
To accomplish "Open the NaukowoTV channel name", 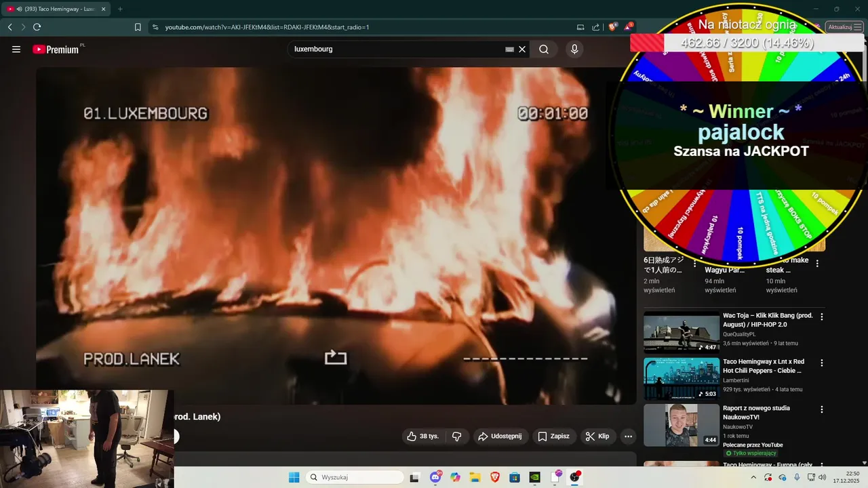I will [x=738, y=426].
